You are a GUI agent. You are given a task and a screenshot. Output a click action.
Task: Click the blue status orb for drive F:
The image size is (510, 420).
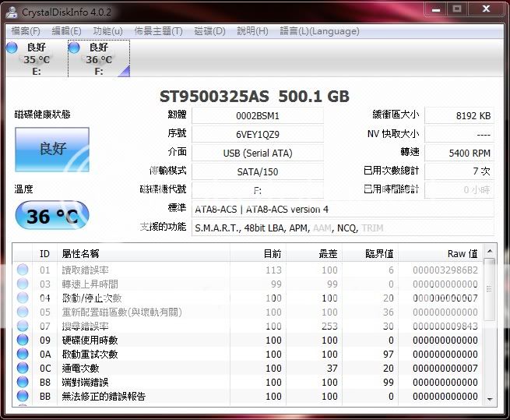click(x=74, y=48)
